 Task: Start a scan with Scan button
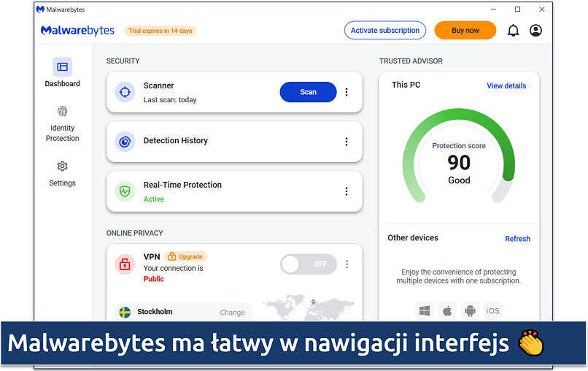308,92
